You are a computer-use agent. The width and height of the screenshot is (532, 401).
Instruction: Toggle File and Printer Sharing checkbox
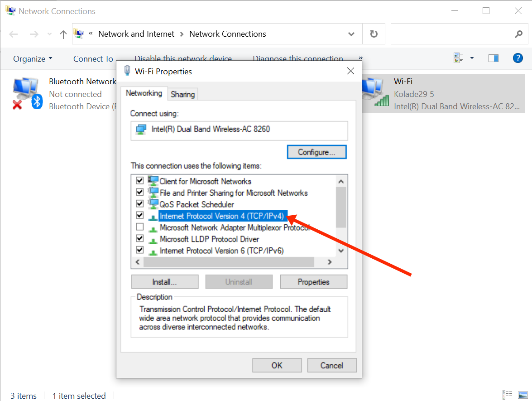140,192
